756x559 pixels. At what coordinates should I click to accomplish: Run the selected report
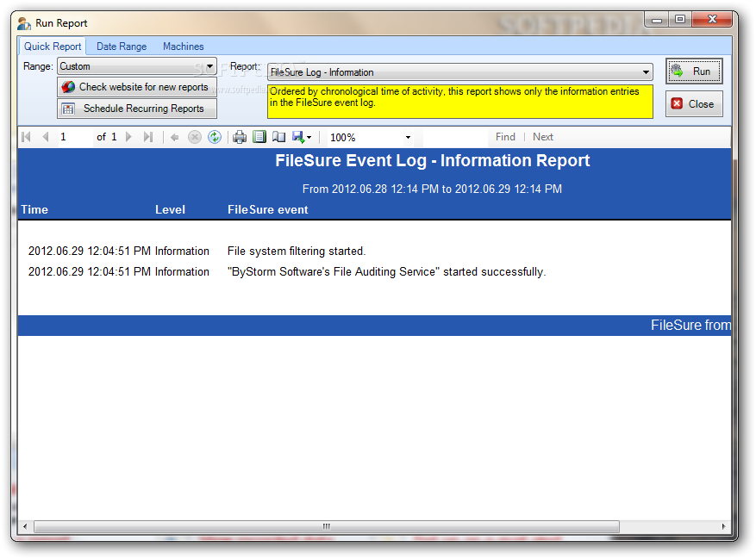click(694, 71)
